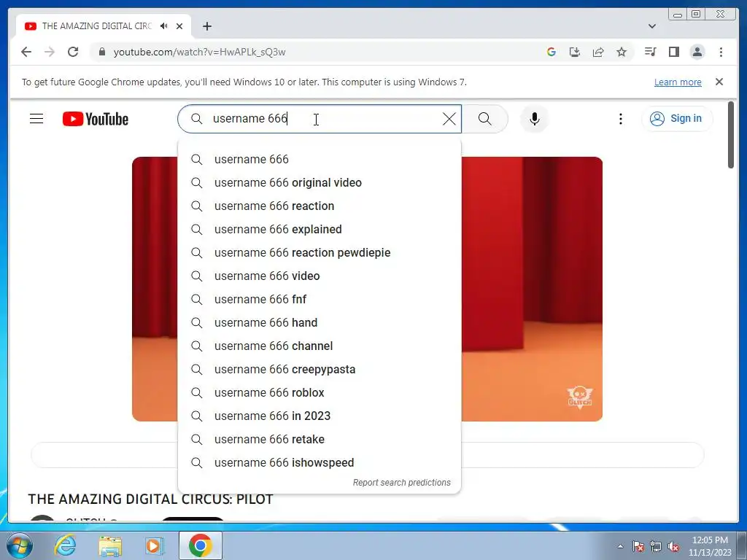Select suggestion 'username 666'

click(x=320, y=159)
